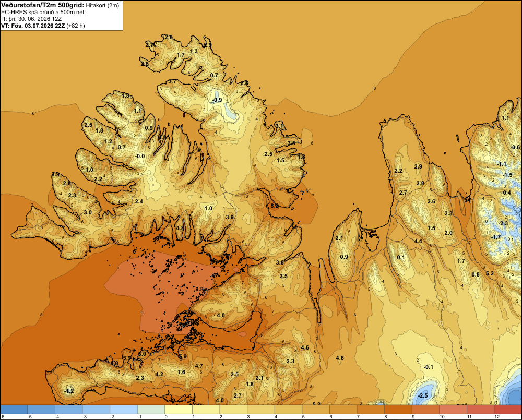Click the 8.2 temperature value
The width and height of the screenshot is (522, 420).
275,206
